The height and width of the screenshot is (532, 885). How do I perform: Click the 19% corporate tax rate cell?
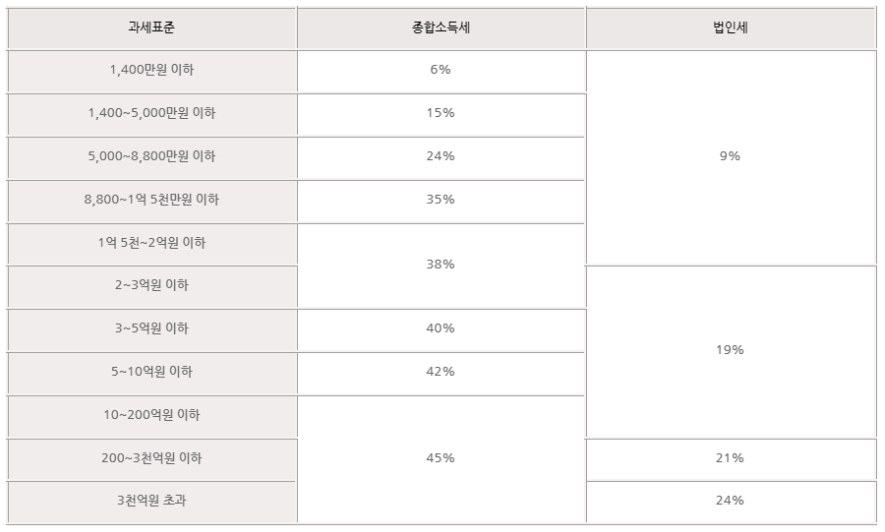tap(729, 351)
